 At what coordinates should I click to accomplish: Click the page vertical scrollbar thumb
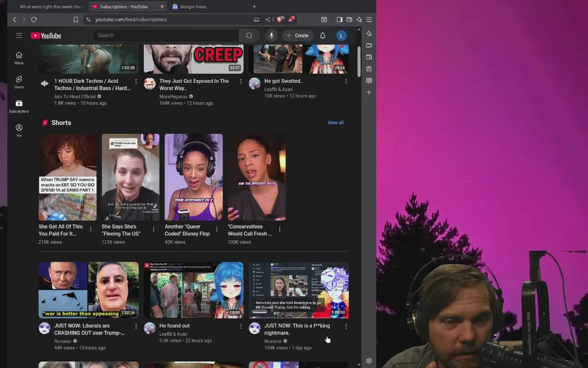click(x=359, y=61)
